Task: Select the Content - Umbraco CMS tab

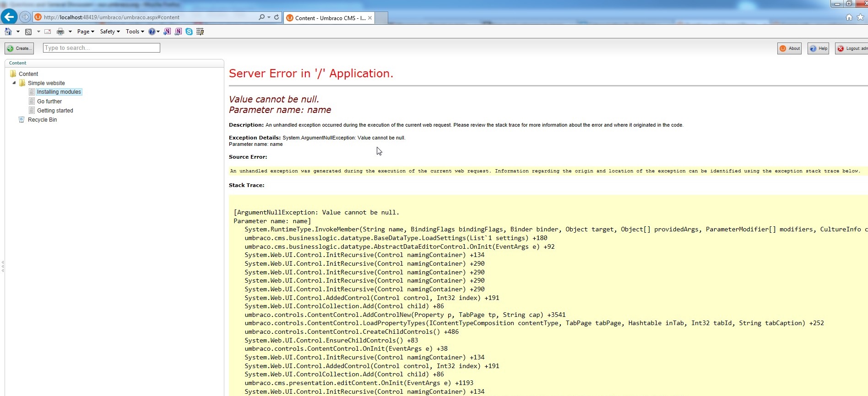Action: pos(330,18)
